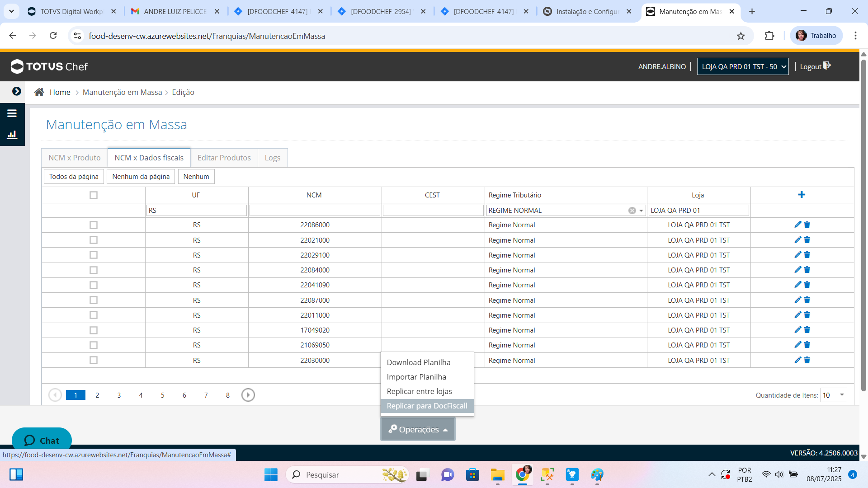Click the trash delete icon for NCM 22021000

click(807, 240)
